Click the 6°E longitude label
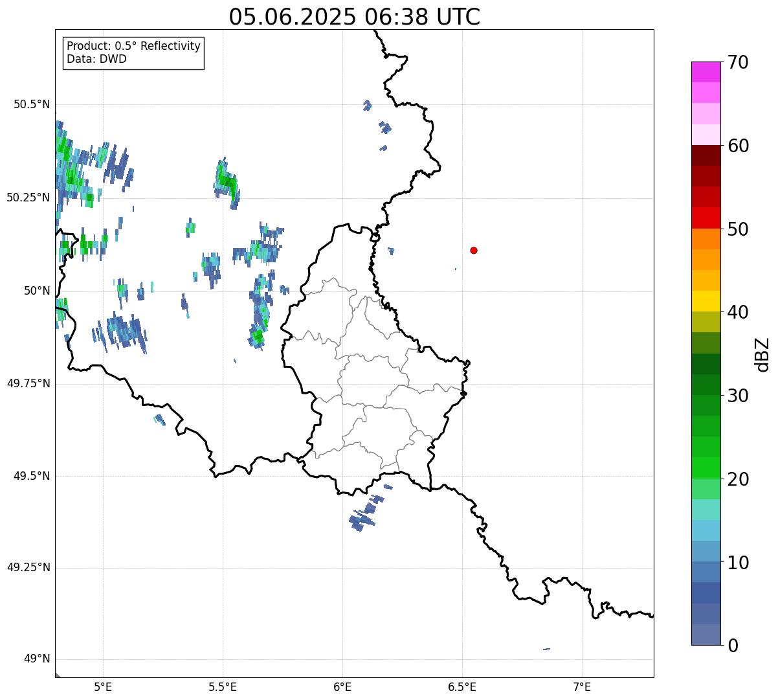 coord(342,686)
